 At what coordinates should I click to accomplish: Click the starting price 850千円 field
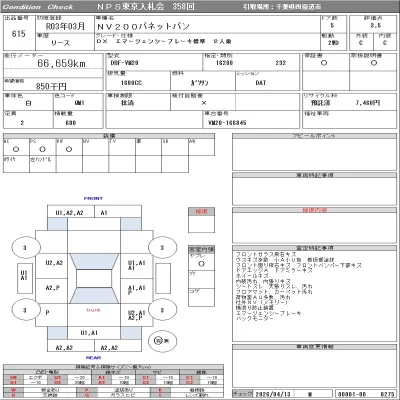(x=51, y=86)
